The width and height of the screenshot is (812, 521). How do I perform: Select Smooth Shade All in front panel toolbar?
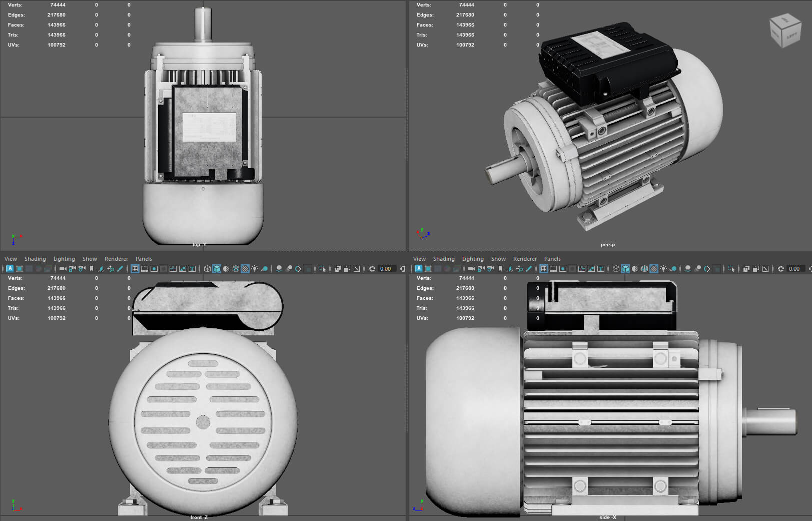point(217,269)
